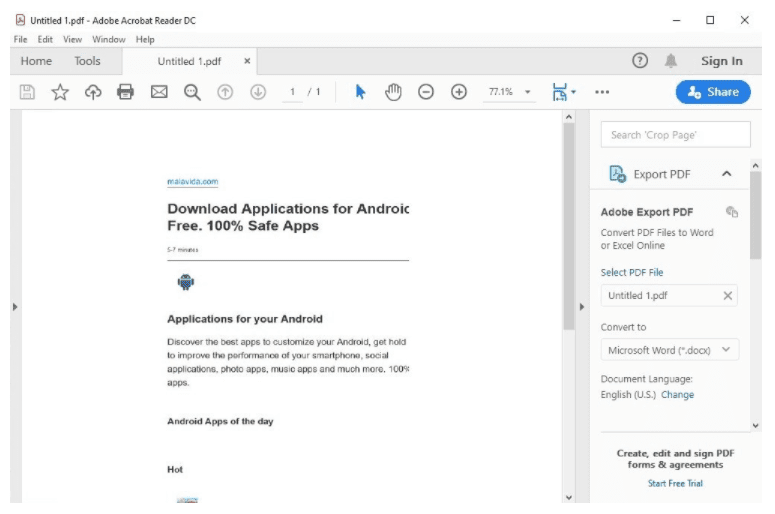Expand the left navigation pane arrow
Screen dimensions: 775x514
coord(15,307)
